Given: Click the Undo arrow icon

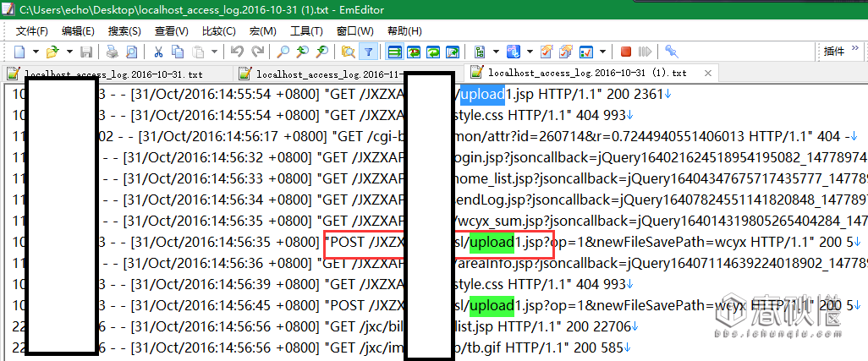Looking at the screenshot, I should (x=238, y=52).
